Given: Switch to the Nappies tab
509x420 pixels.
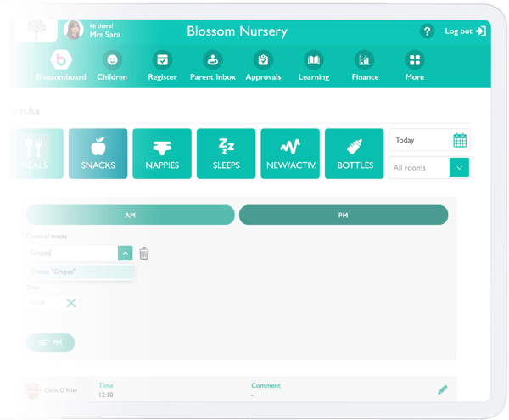Looking at the screenshot, I should coord(162,154).
